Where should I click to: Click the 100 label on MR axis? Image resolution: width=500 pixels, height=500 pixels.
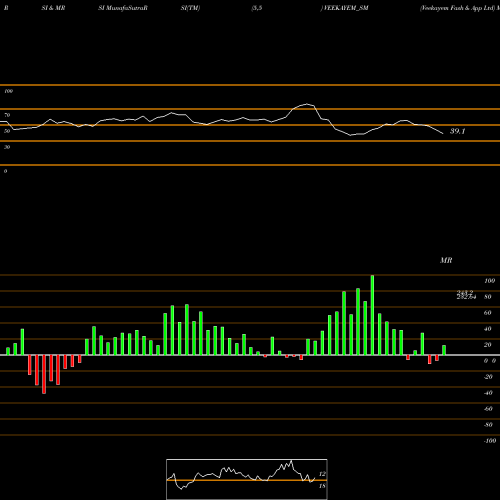[x=489, y=281]
